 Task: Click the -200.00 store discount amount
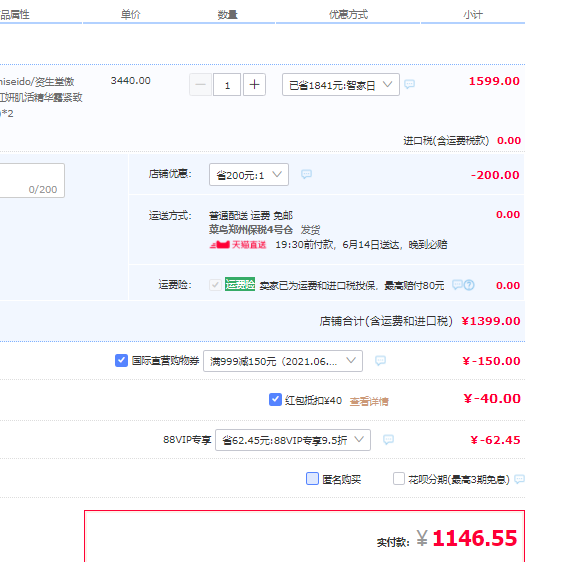pyautogui.click(x=495, y=175)
